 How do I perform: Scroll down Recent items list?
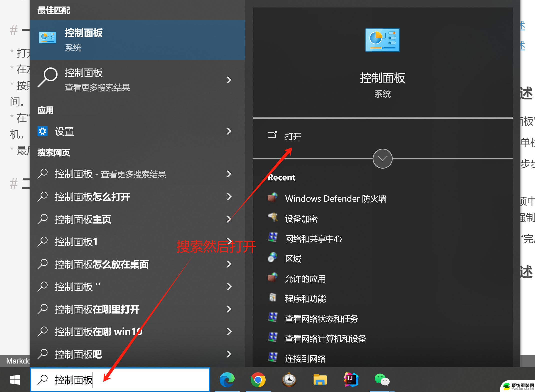click(x=383, y=158)
